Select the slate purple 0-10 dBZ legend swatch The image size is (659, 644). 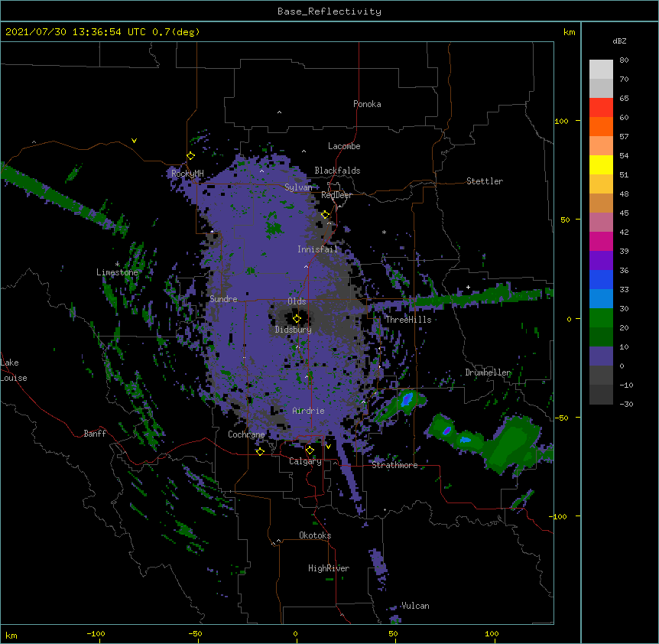pos(601,356)
